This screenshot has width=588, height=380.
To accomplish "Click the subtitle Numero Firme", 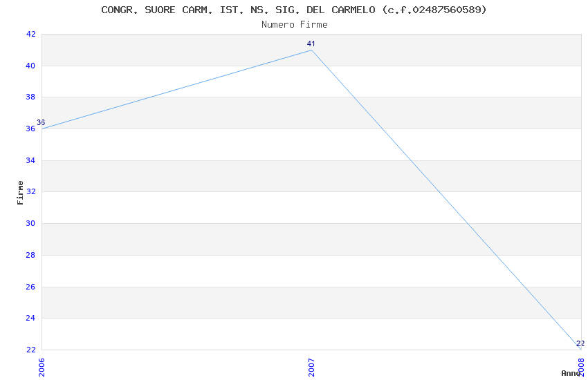I will pyautogui.click(x=295, y=25).
